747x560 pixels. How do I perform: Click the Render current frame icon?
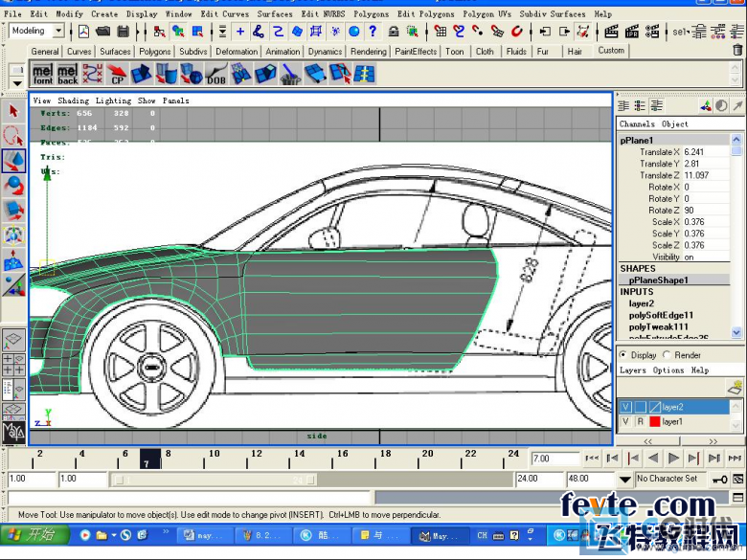pyautogui.click(x=611, y=32)
